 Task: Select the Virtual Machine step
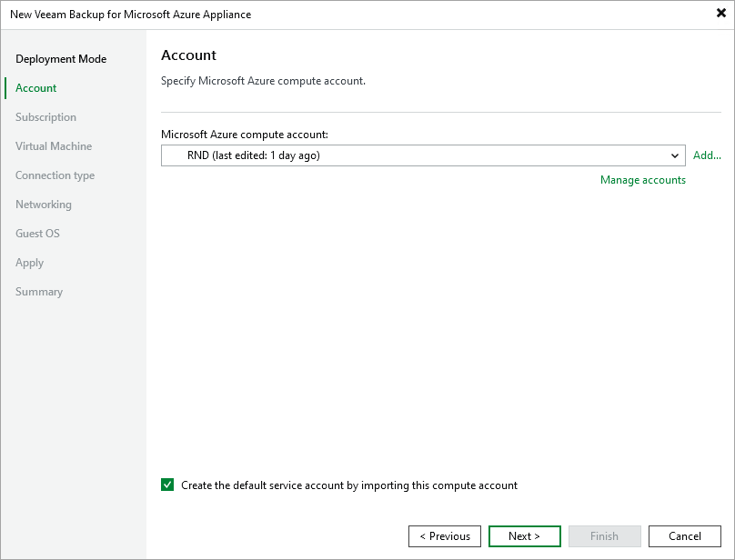(x=54, y=146)
